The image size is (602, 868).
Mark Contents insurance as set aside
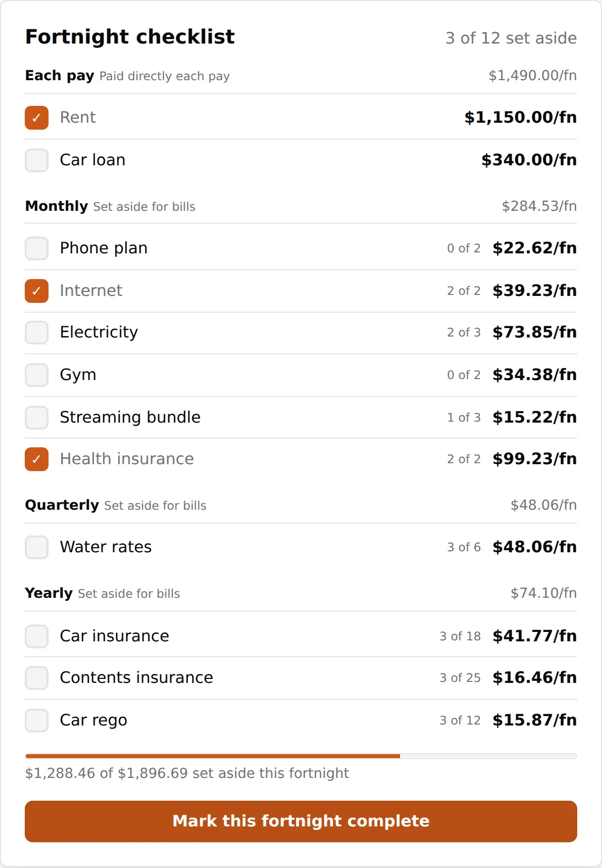(x=37, y=678)
